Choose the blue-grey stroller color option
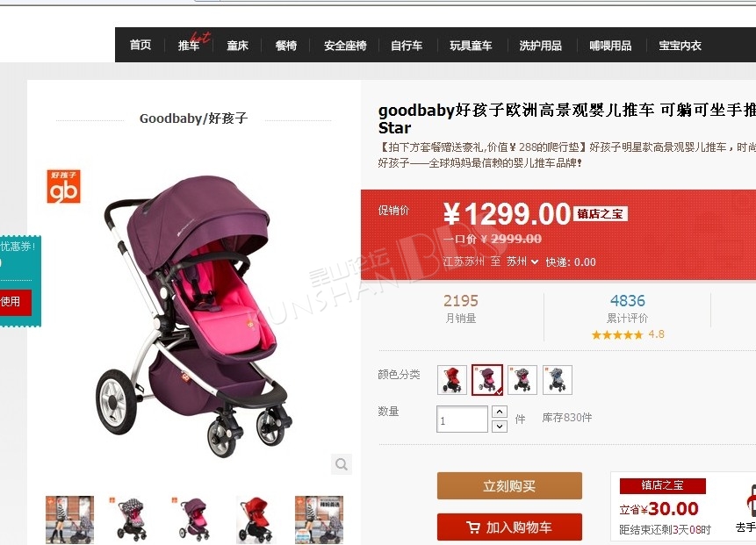The image size is (756, 545). [x=558, y=380]
